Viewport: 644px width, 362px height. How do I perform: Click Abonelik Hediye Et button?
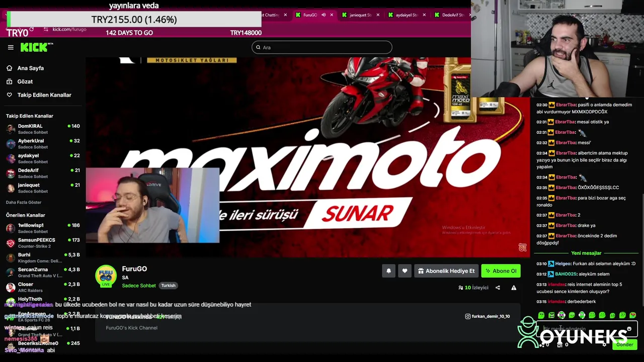click(x=446, y=271)
